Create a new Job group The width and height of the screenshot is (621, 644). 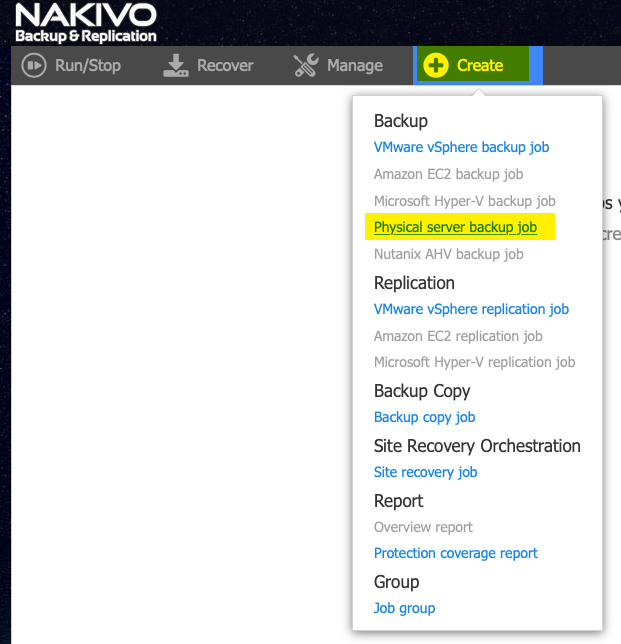tap(404, 608)
